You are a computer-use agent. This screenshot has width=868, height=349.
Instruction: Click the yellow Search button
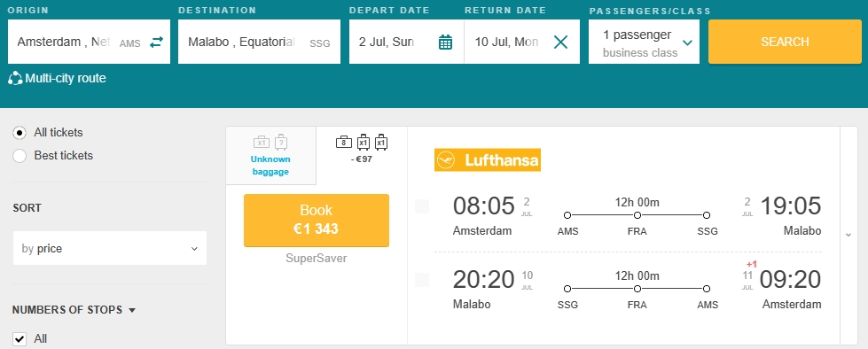tap(785, 42)
